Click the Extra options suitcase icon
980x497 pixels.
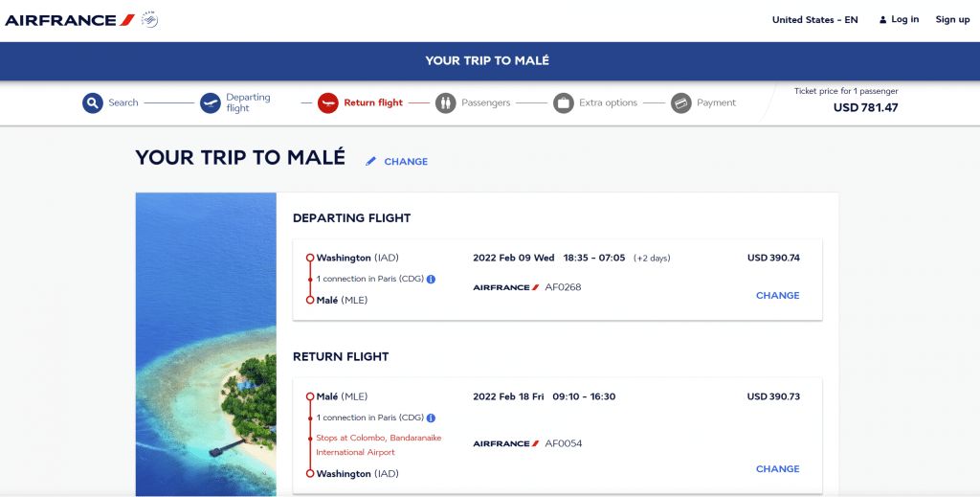point(563,102)
